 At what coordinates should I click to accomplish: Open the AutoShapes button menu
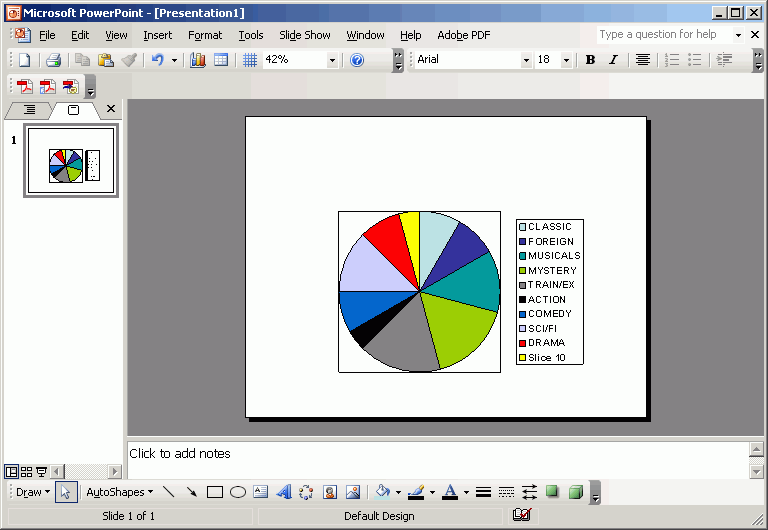[119, 492]
